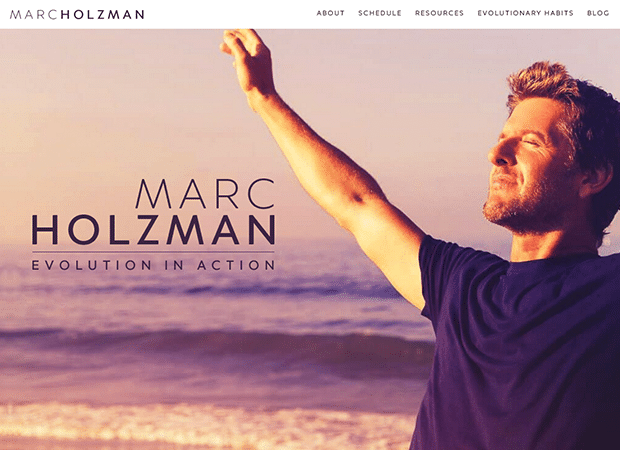Visit the Blog page
The image size is (620, 450).
point(598,13)
